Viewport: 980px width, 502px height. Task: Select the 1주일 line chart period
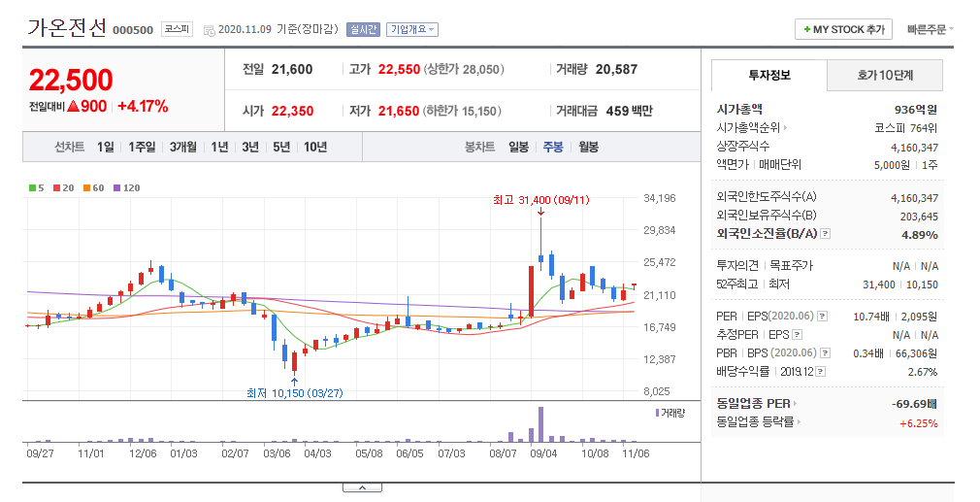point(142,147)
